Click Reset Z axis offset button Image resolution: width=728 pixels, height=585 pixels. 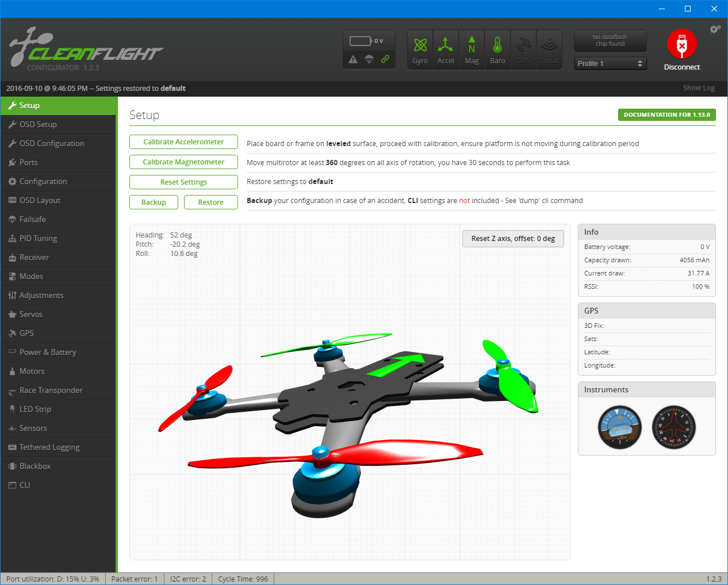[x=513, y=239]
